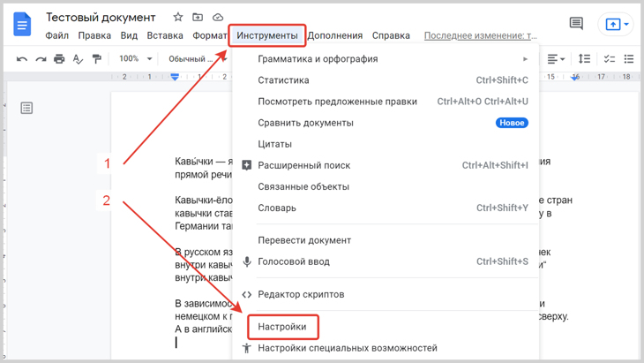Open the Google Docs home icon
The height and width of the screenshot is (363, 644).
tap(22, 24)
